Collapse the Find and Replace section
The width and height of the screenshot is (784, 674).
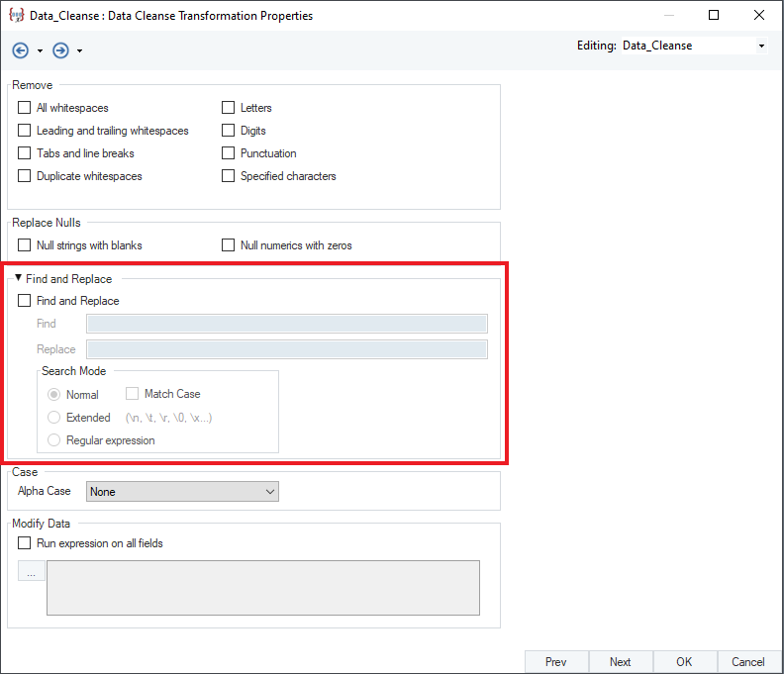(18, 279)
